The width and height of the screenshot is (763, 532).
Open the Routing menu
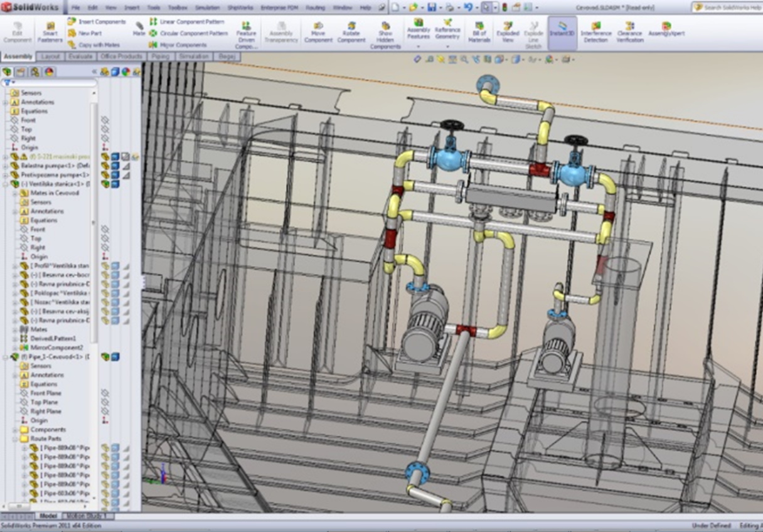tap(315, 8)
